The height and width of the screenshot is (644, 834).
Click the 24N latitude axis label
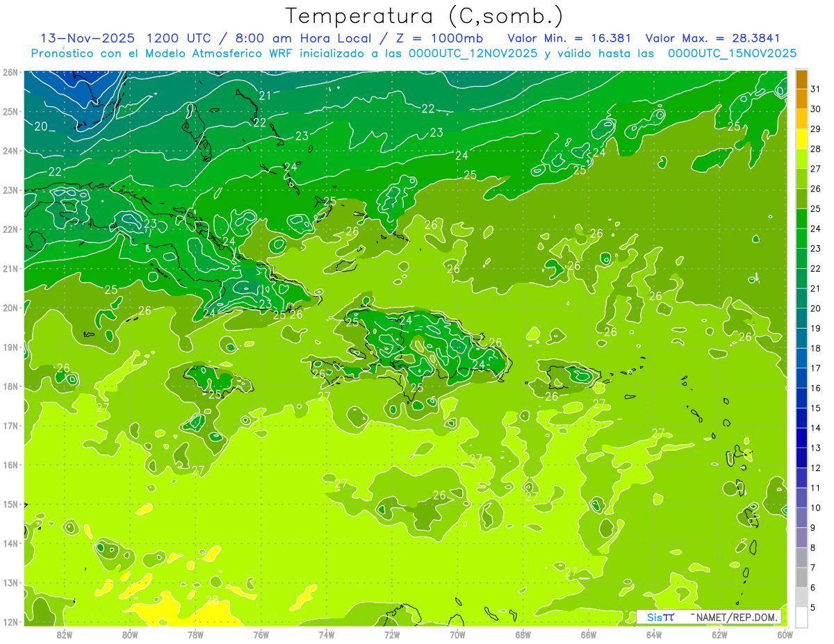(10, 151)
